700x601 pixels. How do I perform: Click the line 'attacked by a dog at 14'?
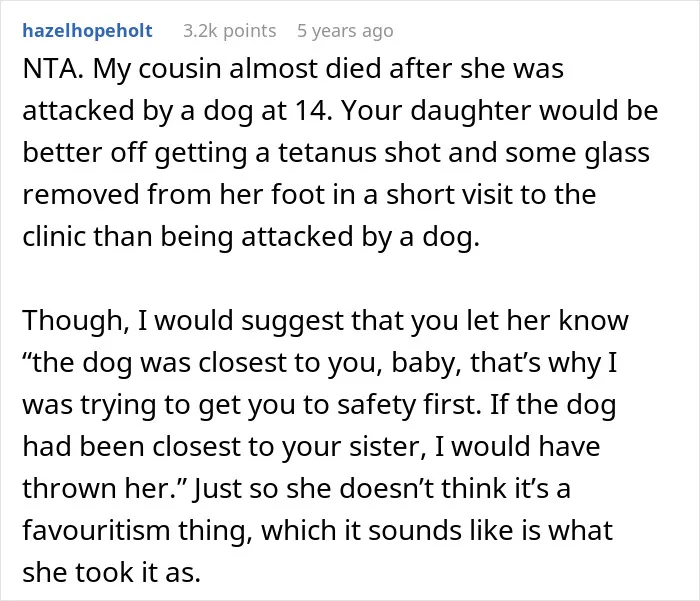[x=175, y=111]
